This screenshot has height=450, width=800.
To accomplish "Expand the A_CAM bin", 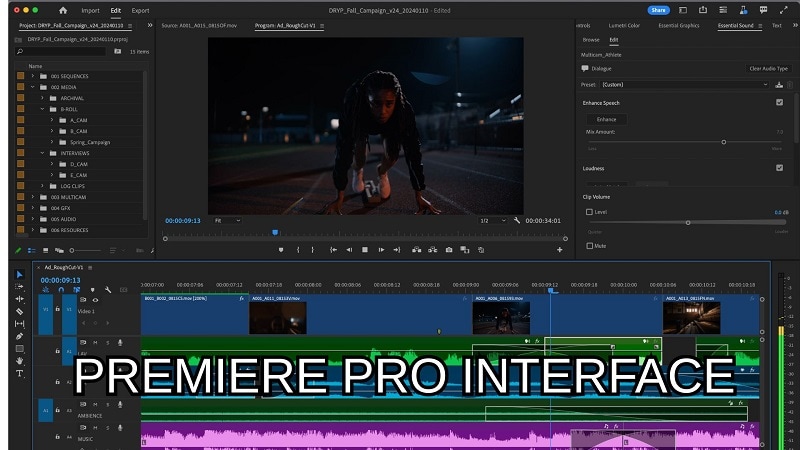I will 52,120.
